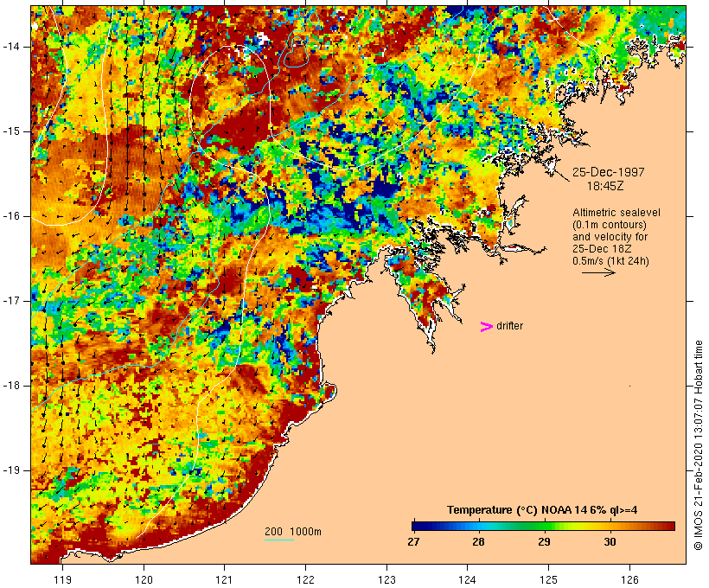The height and width of the screenshot is (588, 709).
Task: Click the cyan depth contour legend line
Action: point(279,540)
